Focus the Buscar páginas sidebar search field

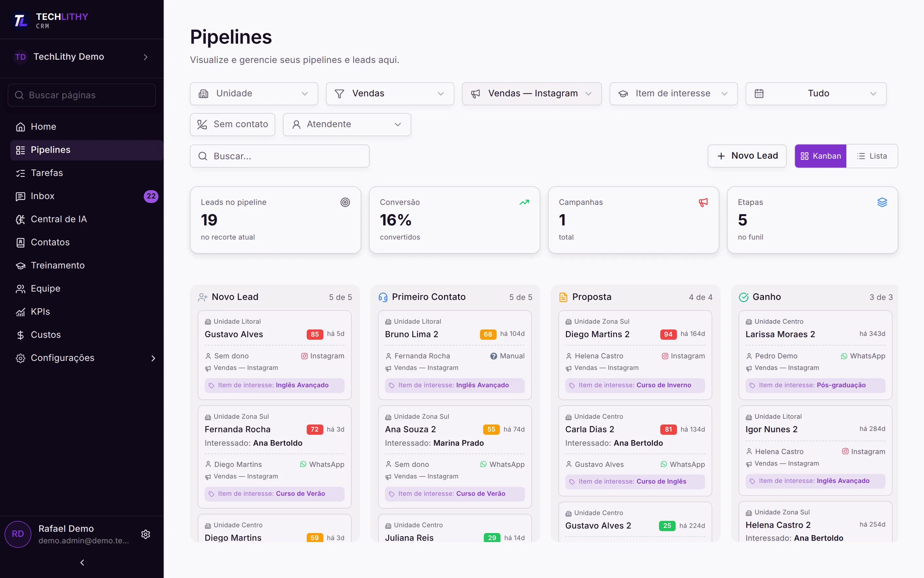[x=82, y=95]
